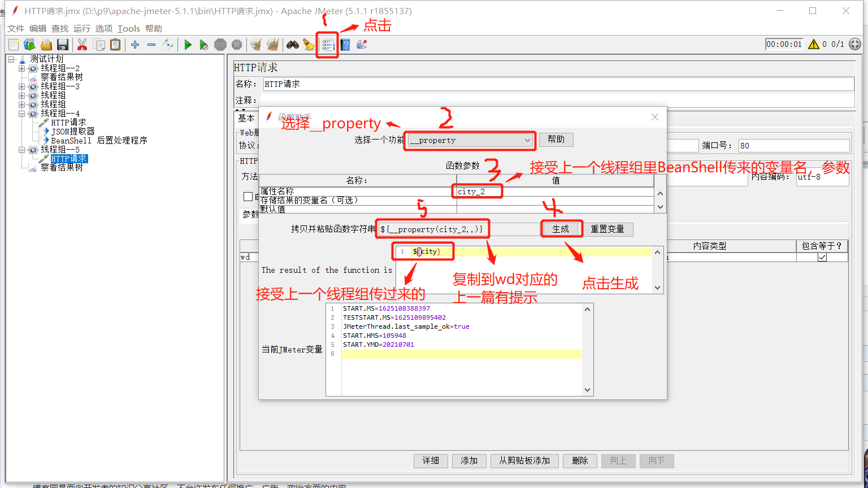Reset search using the yellow broom icon
The image size is (868, 488).
click(x=309, y=45)
